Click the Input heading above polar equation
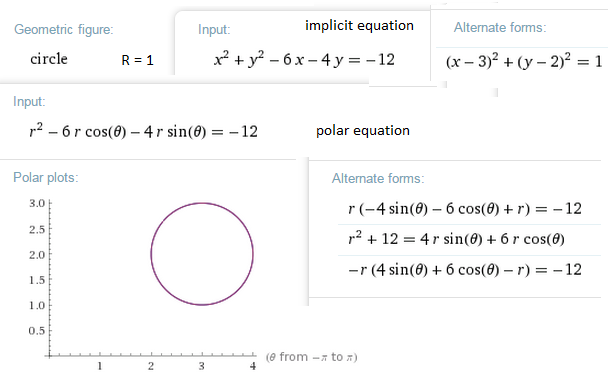This screenshot has height=383, width=613. [x=29, y=102]
